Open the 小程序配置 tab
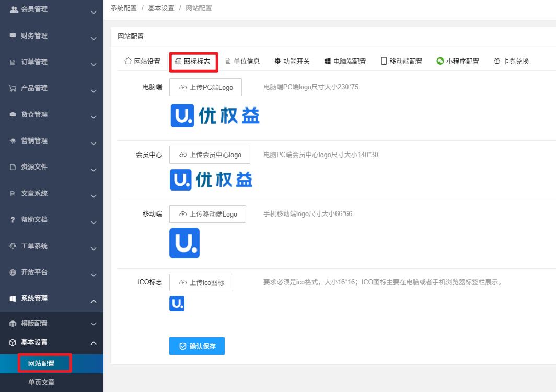Screen dimensions: 556x392 (458, 61)
